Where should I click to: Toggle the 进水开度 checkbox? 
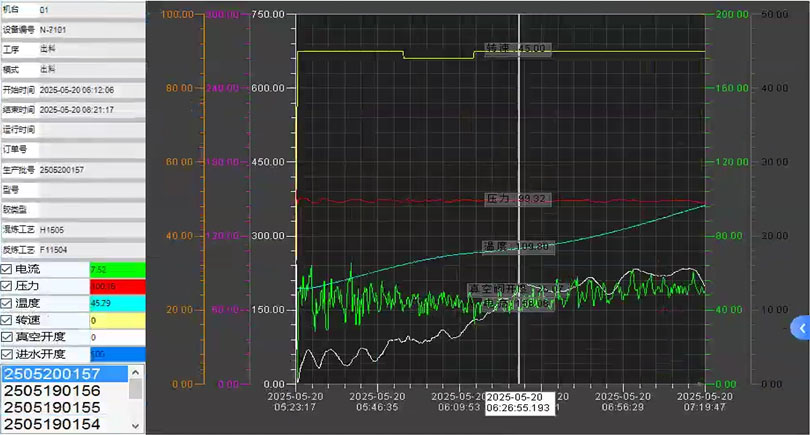(x=8, y=354)
